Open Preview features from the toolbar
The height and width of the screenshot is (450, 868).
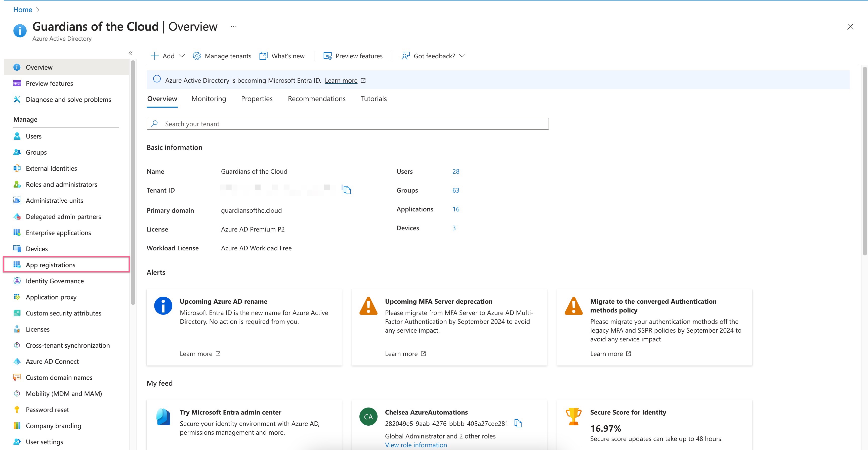click(x=353, y=56)
